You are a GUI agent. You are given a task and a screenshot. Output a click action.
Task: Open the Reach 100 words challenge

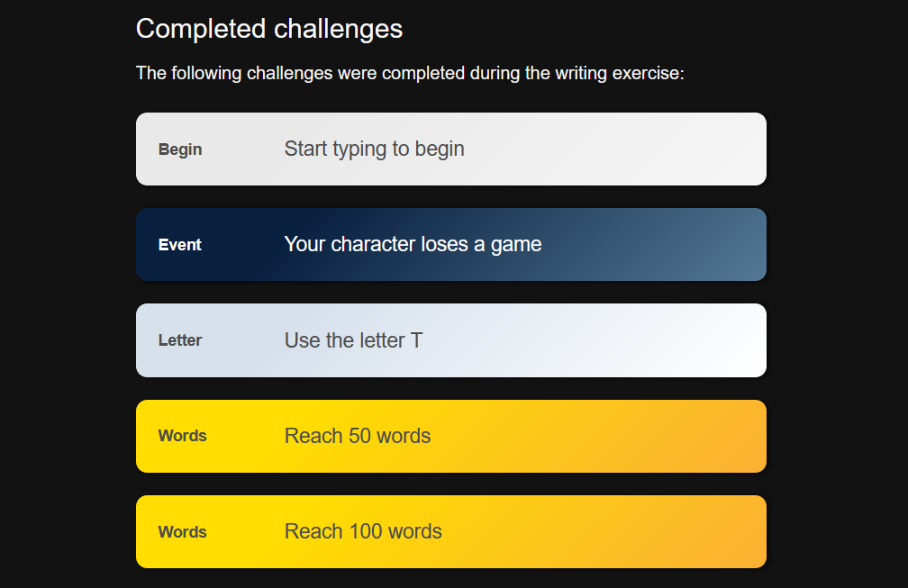coord(450,531)
